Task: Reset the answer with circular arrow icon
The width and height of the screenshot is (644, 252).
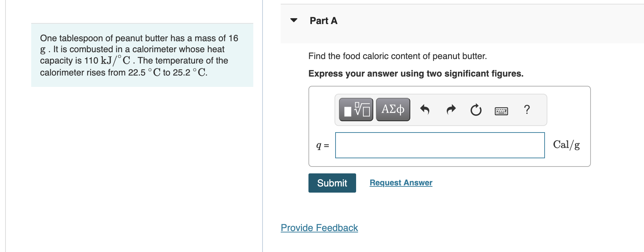Action: point(476,110)
